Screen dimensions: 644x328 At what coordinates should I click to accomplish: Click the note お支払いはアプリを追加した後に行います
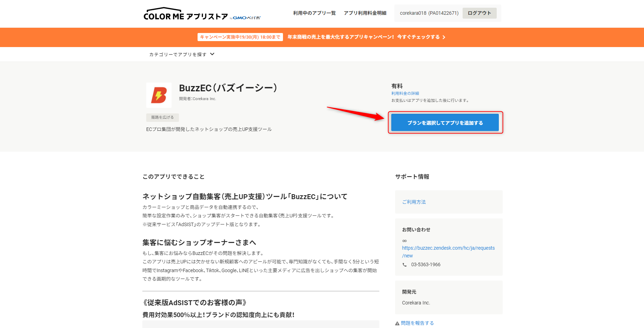tap(431, 100)
